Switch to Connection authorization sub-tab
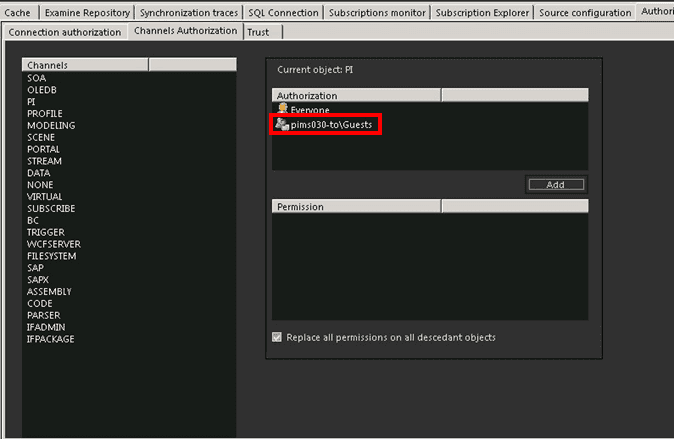The width and height of the screenshot is (674, 439). point(65,32)
